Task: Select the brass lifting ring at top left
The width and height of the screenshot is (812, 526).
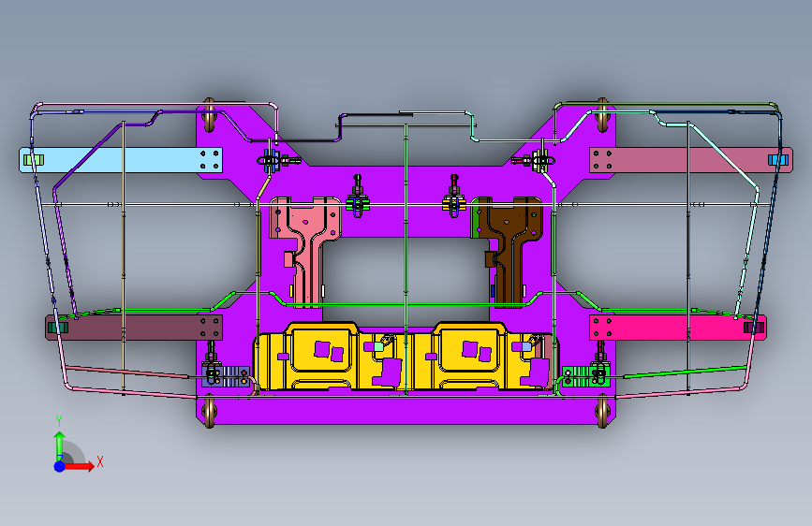Action: point(209,115)
